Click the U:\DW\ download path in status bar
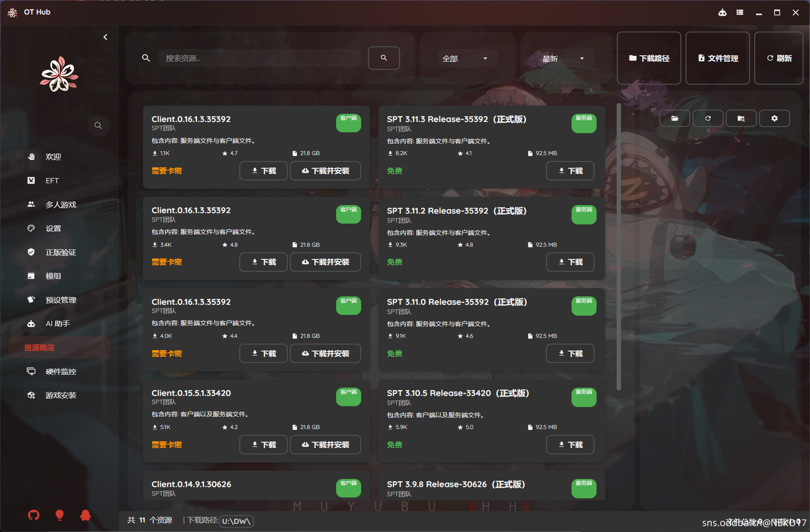Screen dimensions: 810x532 coord(236,521)
